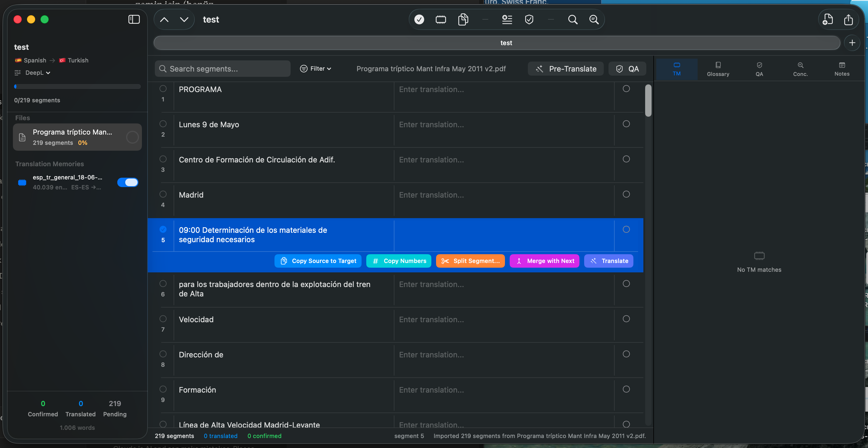Click the magnifier icon in Search segments

(x=163, y=69)
